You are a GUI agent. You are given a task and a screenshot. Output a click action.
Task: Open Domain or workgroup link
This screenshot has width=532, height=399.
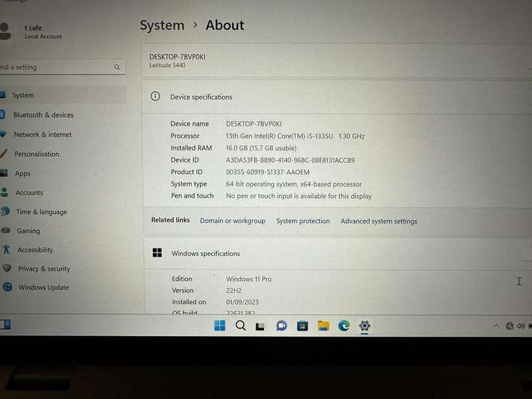(x=232, y=221)
